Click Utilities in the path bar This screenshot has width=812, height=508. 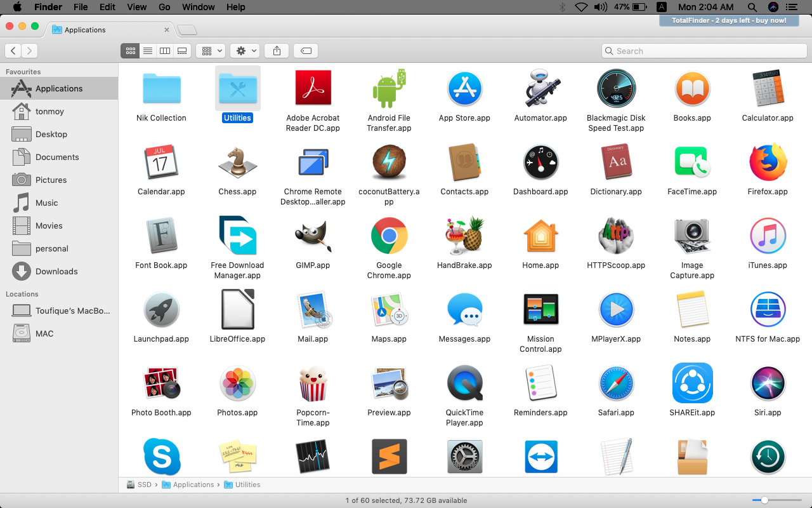[242, 485]
